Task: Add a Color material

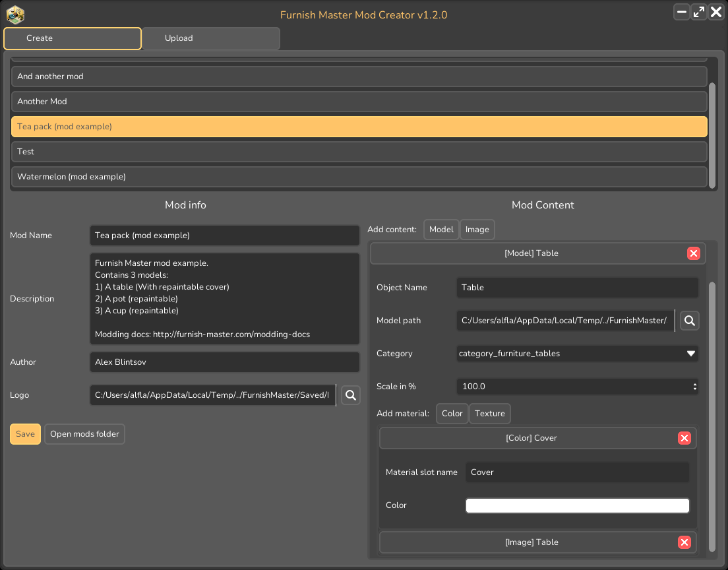Action: pos(452,414)
